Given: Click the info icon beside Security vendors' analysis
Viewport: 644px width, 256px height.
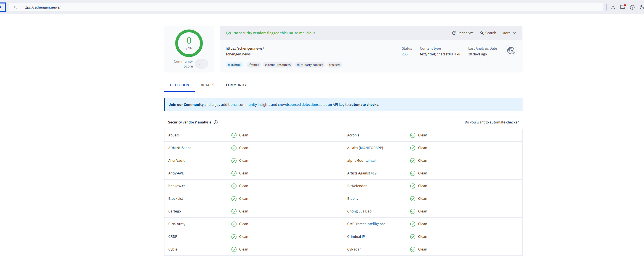Looking at the screenshot, I should click(x=216, y=122).
